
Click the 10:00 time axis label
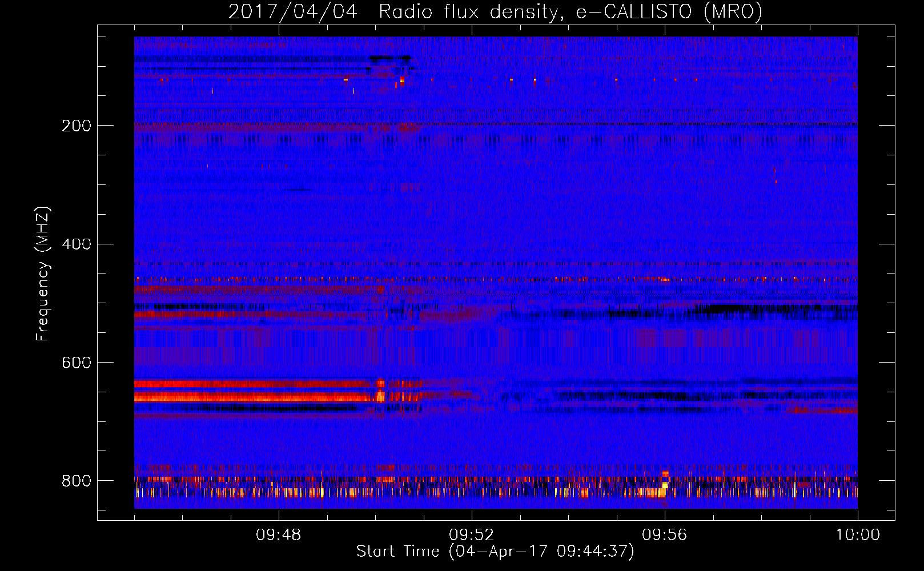(x=858, y=535)
